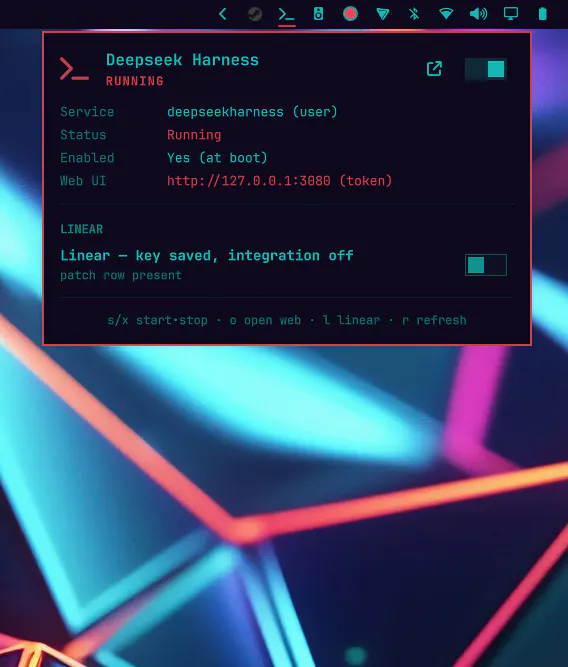
Task: Click the 'l linear' shortcut hint
Action: click(x=351, y=320)
